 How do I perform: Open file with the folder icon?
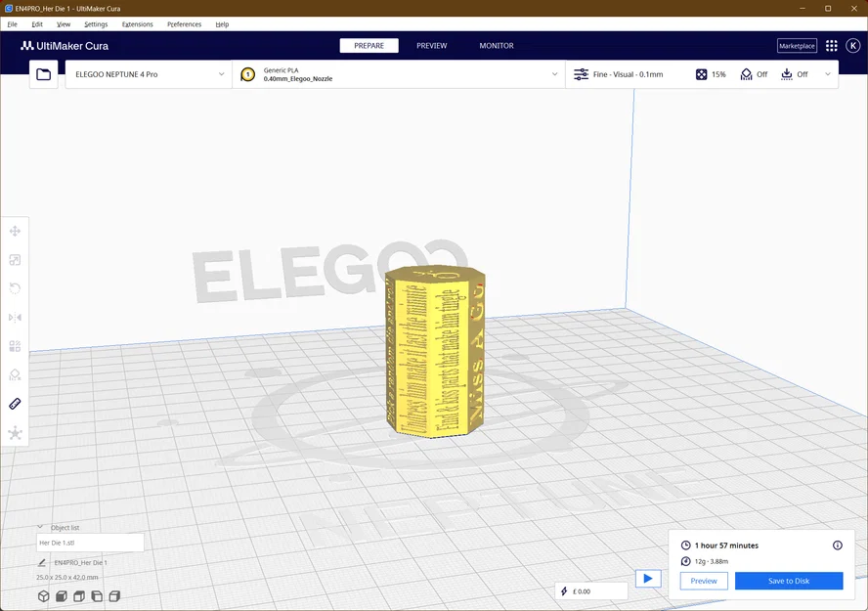(44, 74)
